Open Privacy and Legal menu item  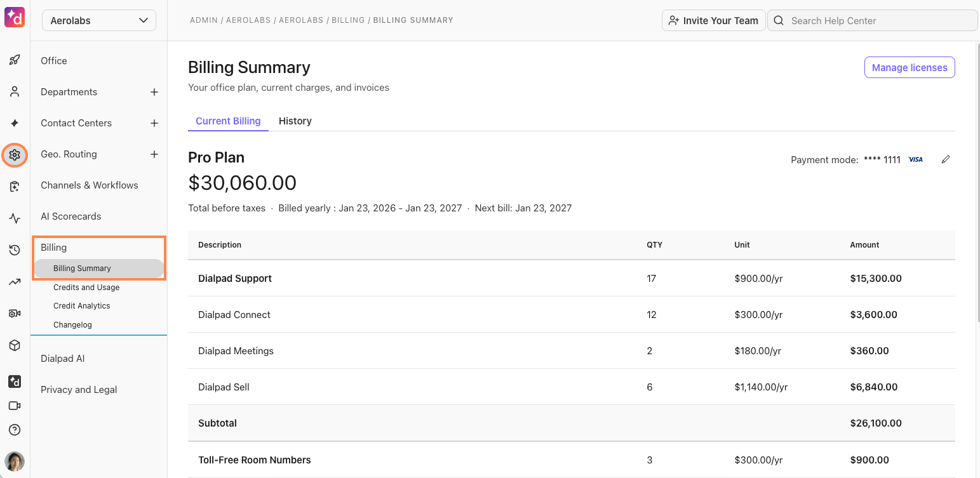click(x=79, y=390)
